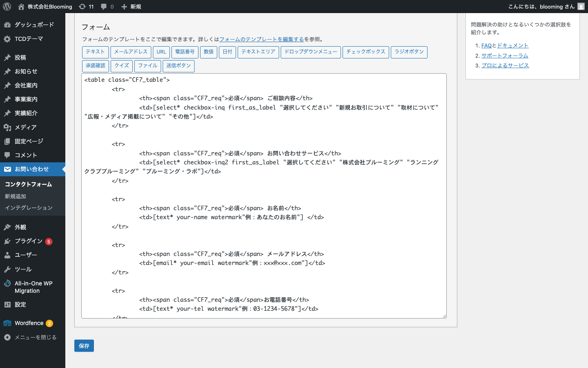
Task: Open the サポートフォーラム link
Action: 505,56
